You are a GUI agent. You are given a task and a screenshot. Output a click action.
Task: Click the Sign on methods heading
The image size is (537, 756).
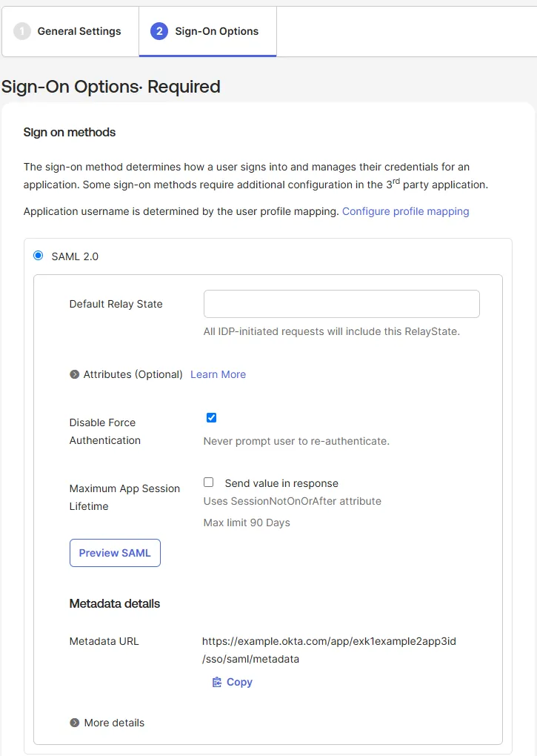[x=70, y=132]
